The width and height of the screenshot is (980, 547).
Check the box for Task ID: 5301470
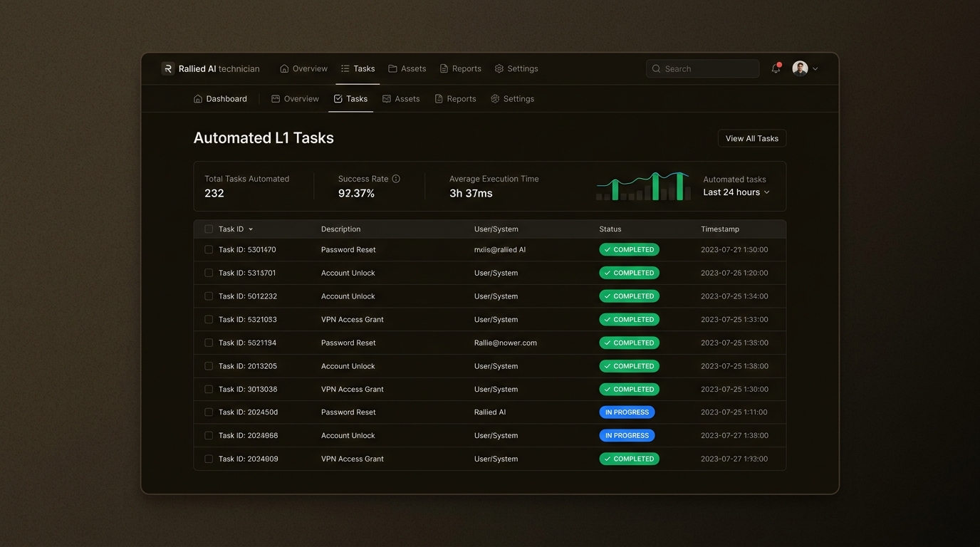(x=209, y=250)
